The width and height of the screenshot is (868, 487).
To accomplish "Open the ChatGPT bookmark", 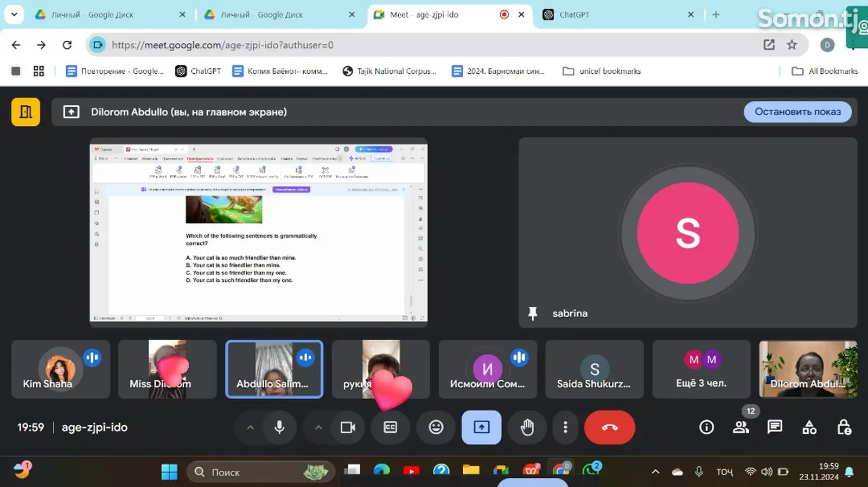I will point(198,71).
